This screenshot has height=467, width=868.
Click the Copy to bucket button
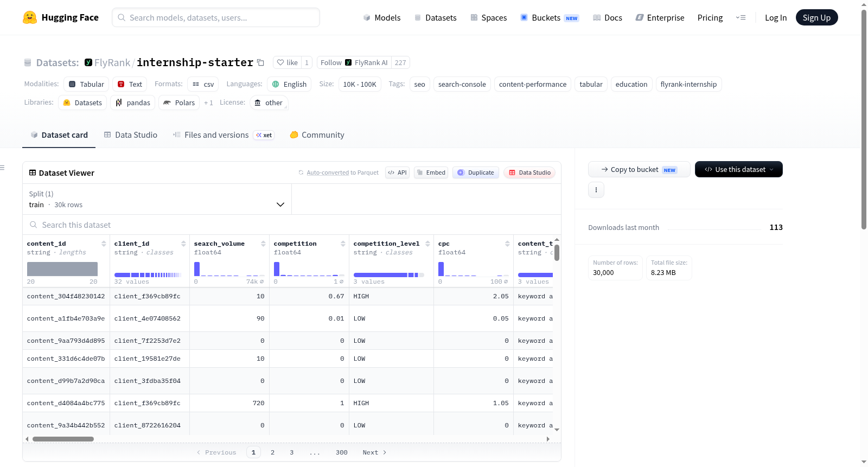[x=639, y=169]
